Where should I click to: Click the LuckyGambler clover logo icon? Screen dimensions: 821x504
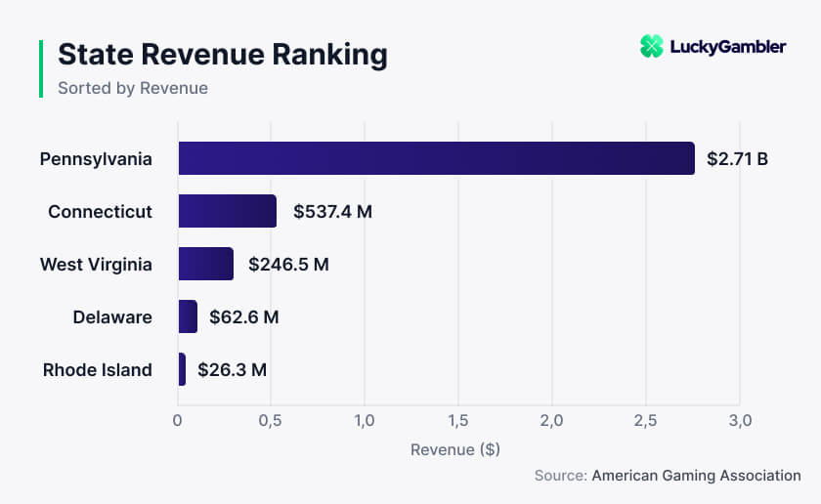pyautogui.click(x=651, y=46)
